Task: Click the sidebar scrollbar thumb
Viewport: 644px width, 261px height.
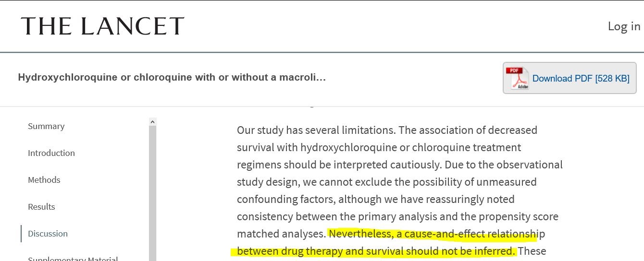Action: pyautogui.click(x=153, y=192)
